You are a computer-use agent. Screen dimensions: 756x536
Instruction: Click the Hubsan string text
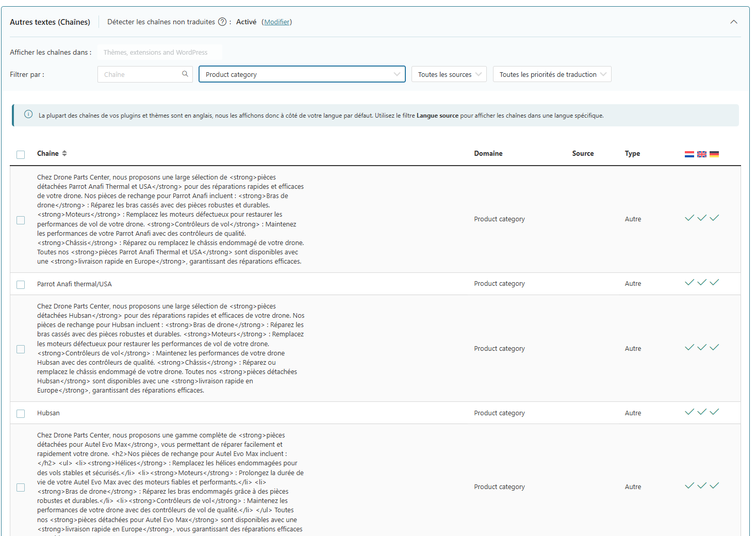click(x=48, y=413)
